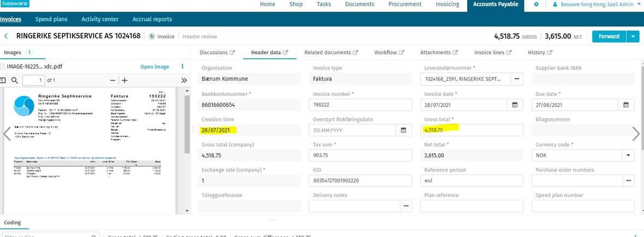Click the back arrow beside invoice title
The width and height of the screenshot is (644, 237).
6,36
